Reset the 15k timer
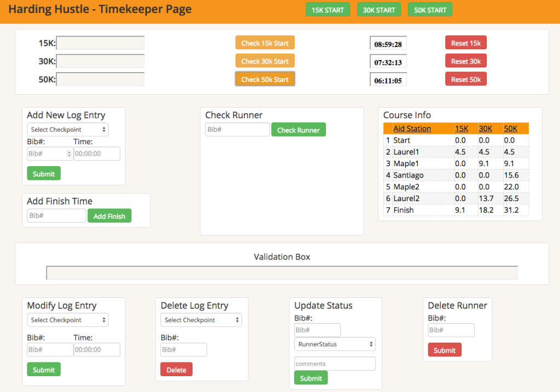This screenshot has height=392, width=560. point(465,43)
